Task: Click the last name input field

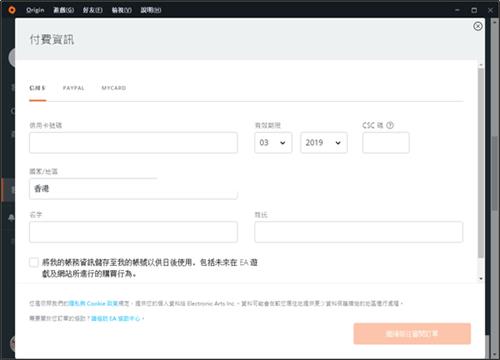Action: [x=359, y=232]
